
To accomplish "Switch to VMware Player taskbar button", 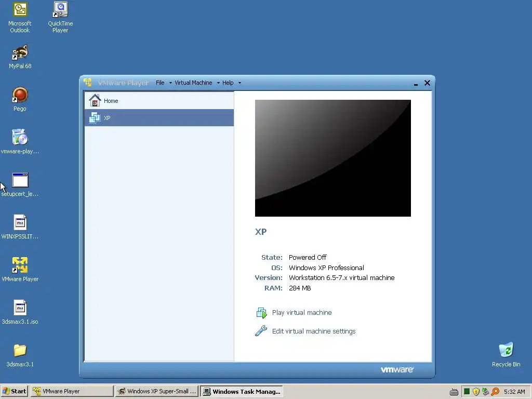I will coord(72,391).
